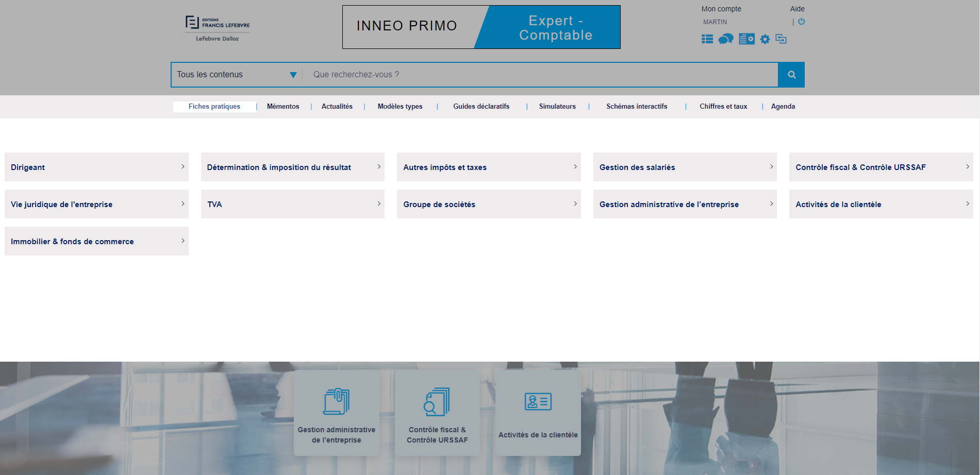Log out using the power icon

click(802, 22)
